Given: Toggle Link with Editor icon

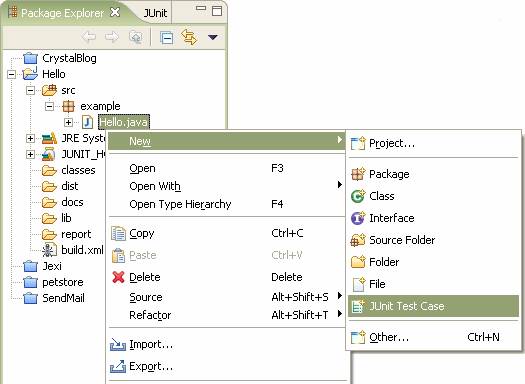Looking at the screenshot, I should [189, 37].
